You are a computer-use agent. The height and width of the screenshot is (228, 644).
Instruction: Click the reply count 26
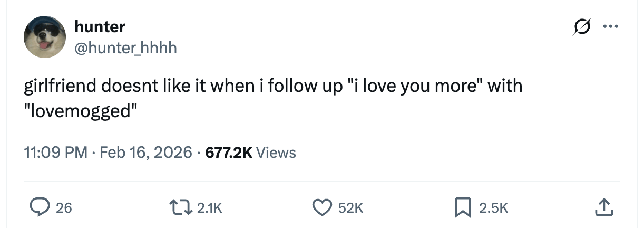[63, 208]
